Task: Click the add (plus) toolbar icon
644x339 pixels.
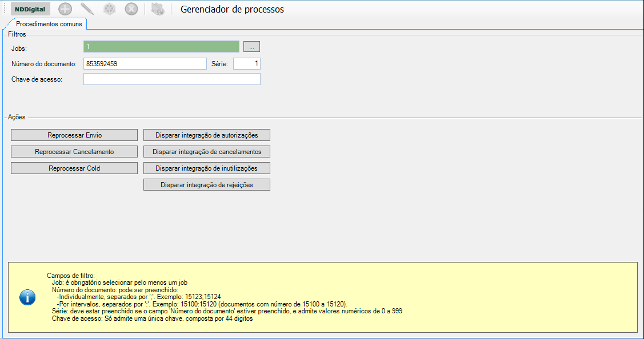Action: (x=65, y=9)
